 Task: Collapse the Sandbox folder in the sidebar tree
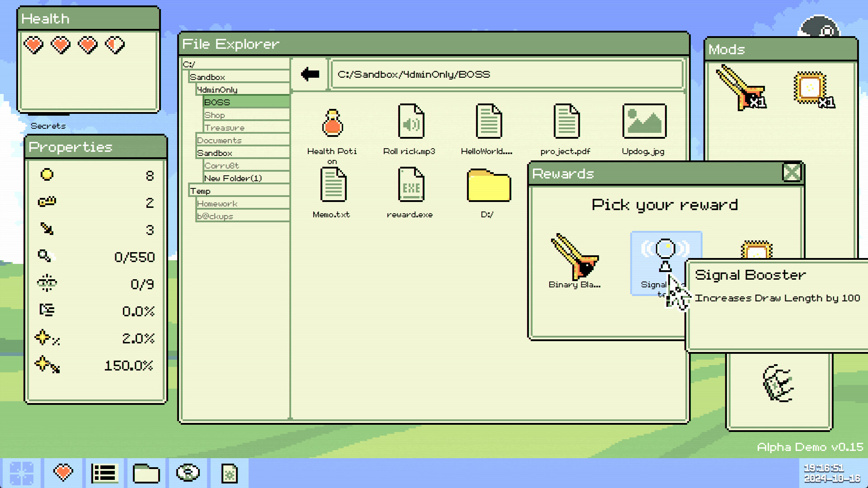pos(208,77)
